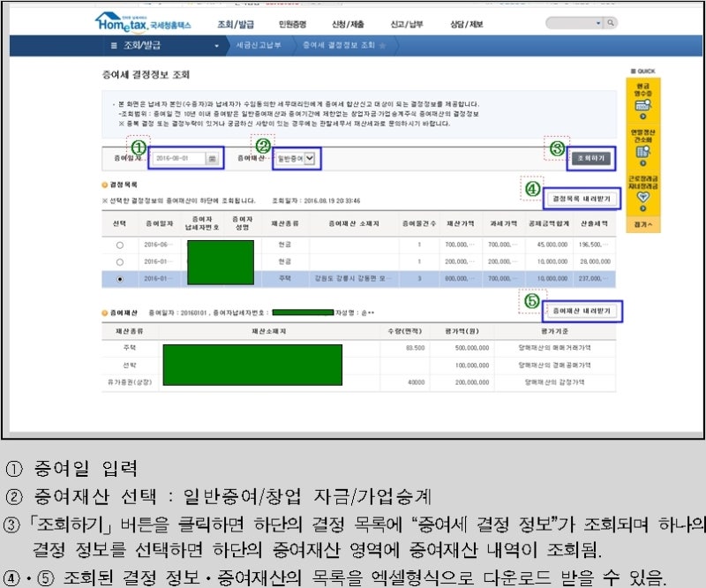Click the 재산종류 header in 결정목록 table
Image resolution: width=706 pixels, height=588 pixels.
[284, 223]
